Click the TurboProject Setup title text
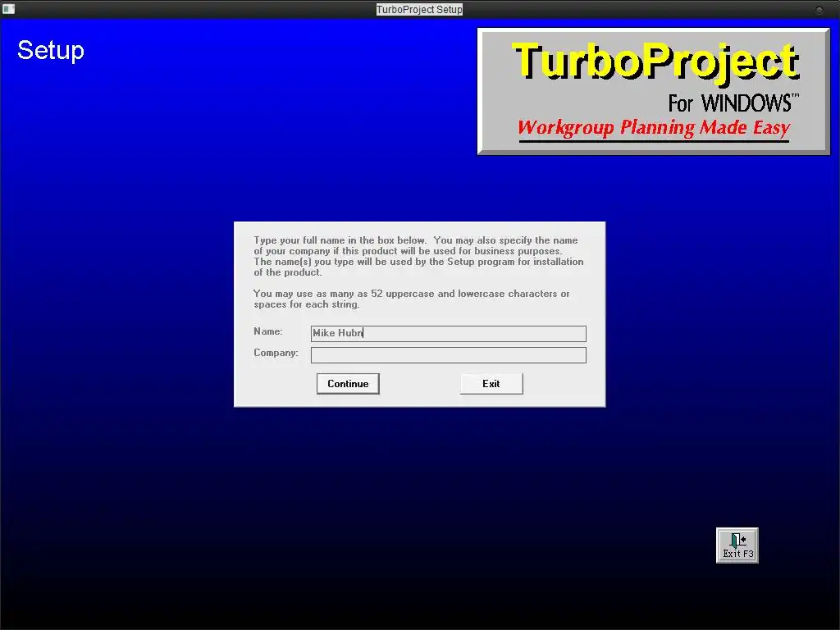Image resolution: width=840 pixels, height=630 pixels. (419, 10)
